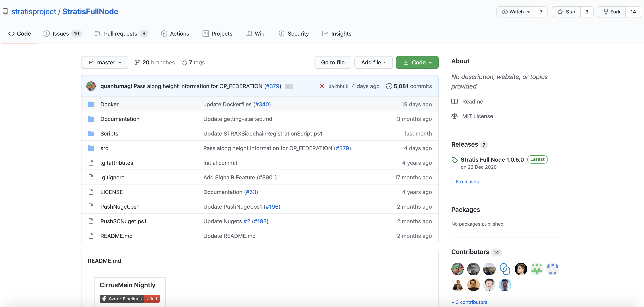Click the Azure Pipelines failed badge
644x307 pixels.
point(130,299)
